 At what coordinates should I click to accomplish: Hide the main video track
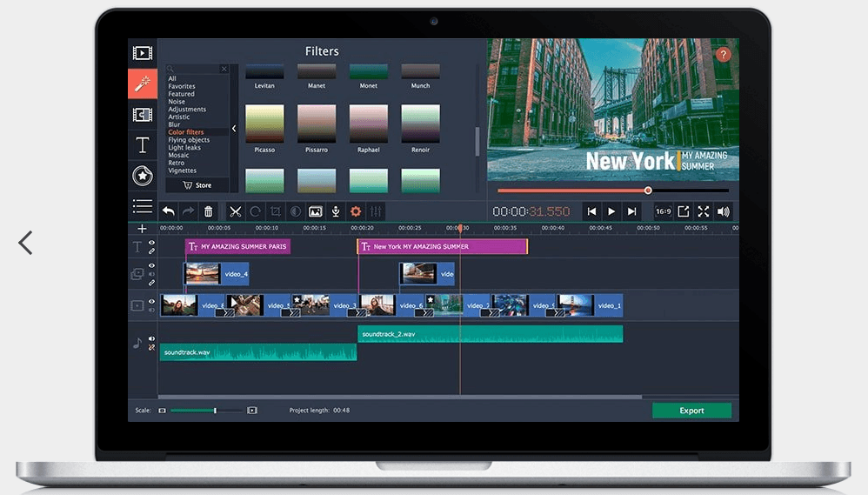pos(151,302)
